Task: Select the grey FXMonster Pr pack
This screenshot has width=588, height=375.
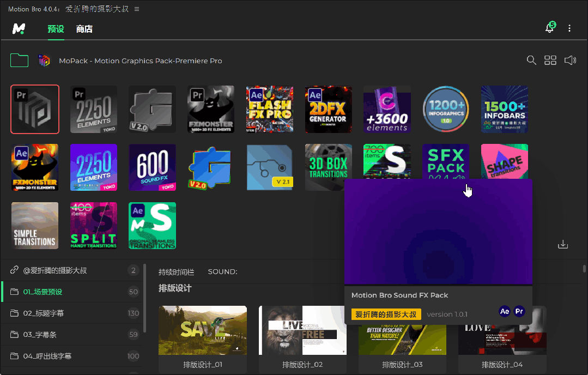Action: pos(211,109)
